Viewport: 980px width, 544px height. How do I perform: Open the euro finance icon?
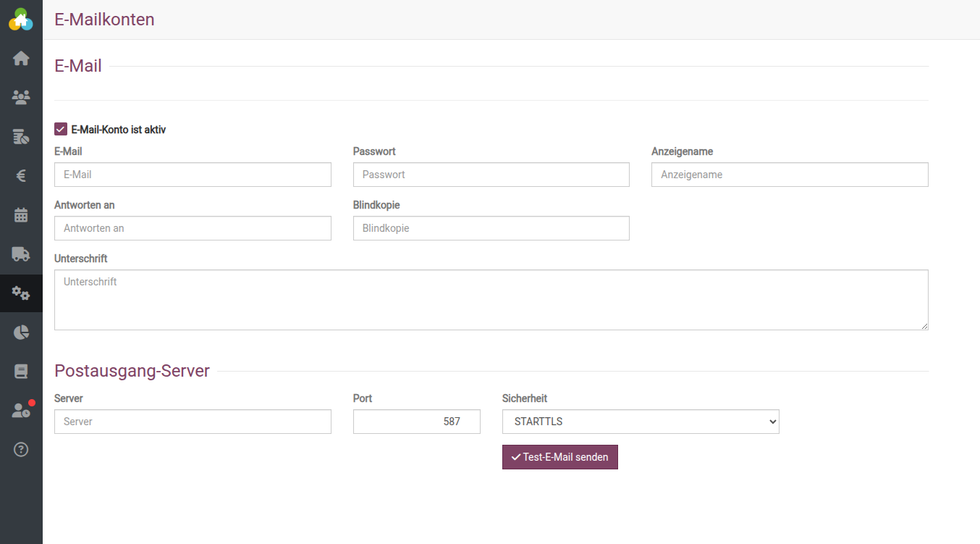coord(21,175)
